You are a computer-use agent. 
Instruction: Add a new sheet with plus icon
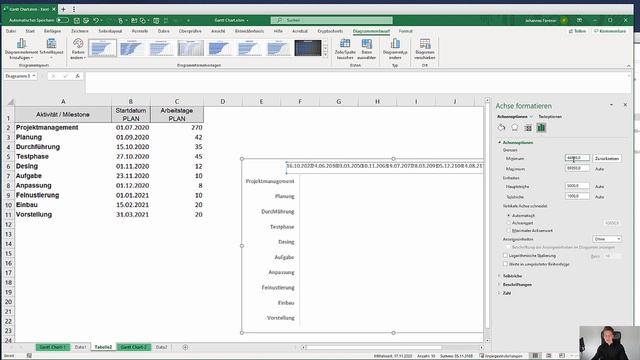185,347
